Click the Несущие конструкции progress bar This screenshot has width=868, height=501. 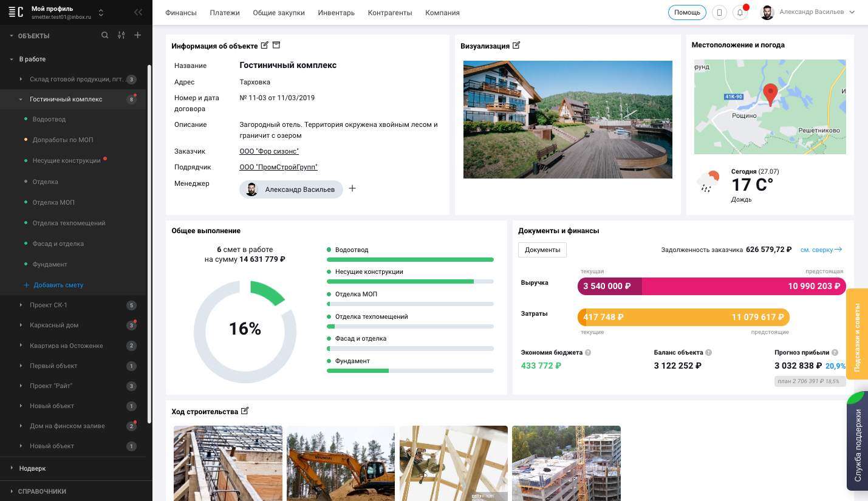pos(410,282)
